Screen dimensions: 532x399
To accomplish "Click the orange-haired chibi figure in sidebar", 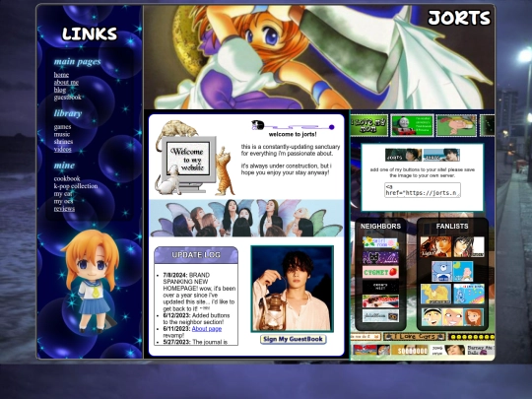I will [91, 281].
